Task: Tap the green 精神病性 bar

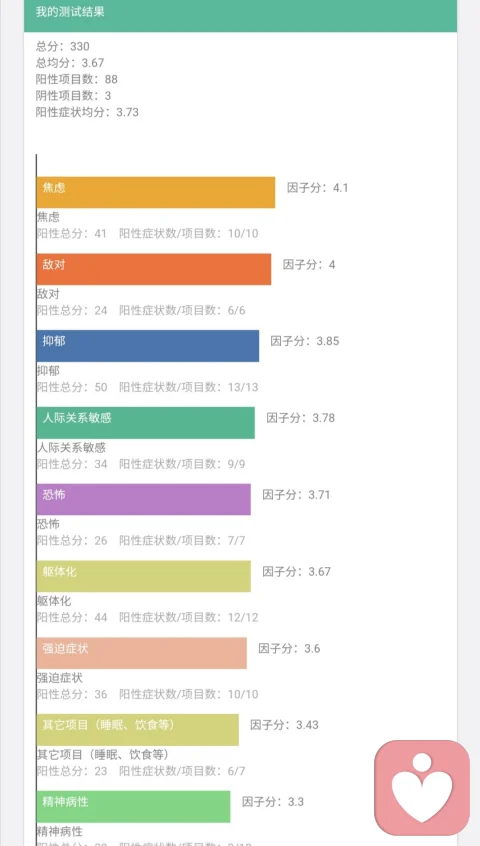Action: tap(133, 806)
